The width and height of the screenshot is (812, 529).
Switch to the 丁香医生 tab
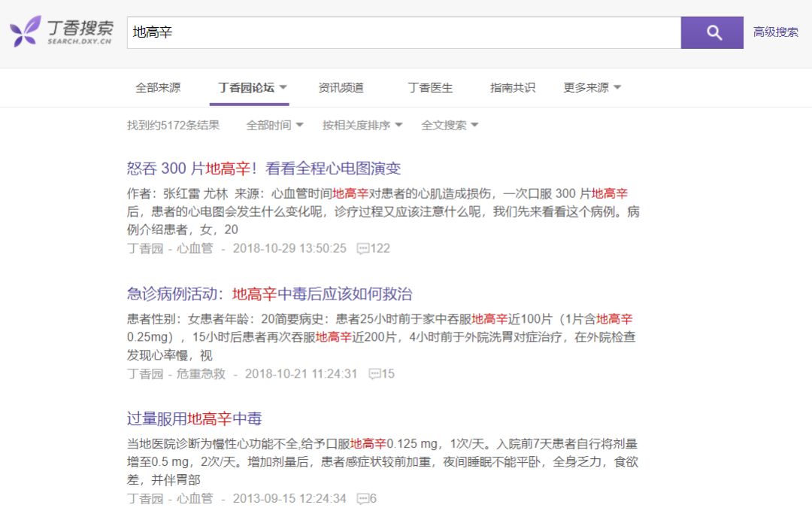[430, 87]
